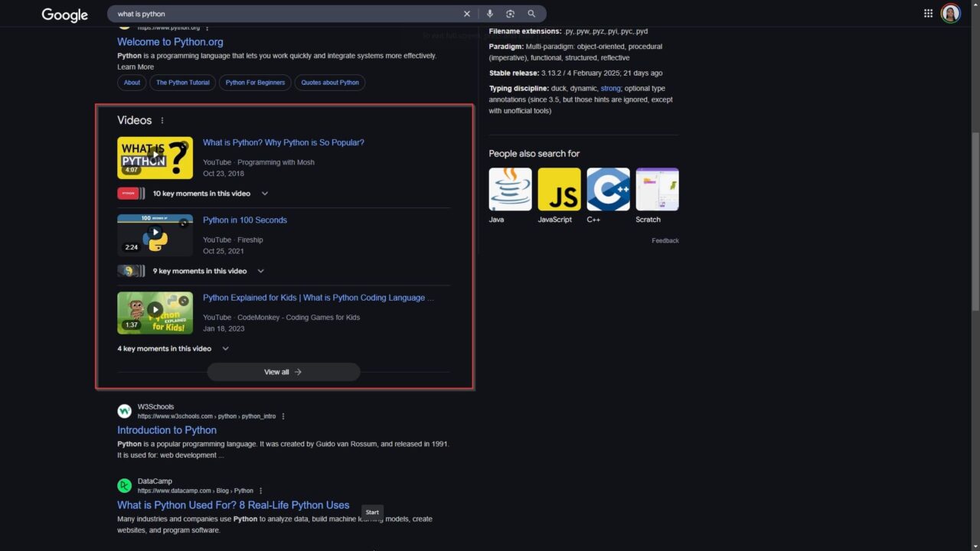Open Python For Beginners chip
The image size is (980, 551).
coord(255,83)
